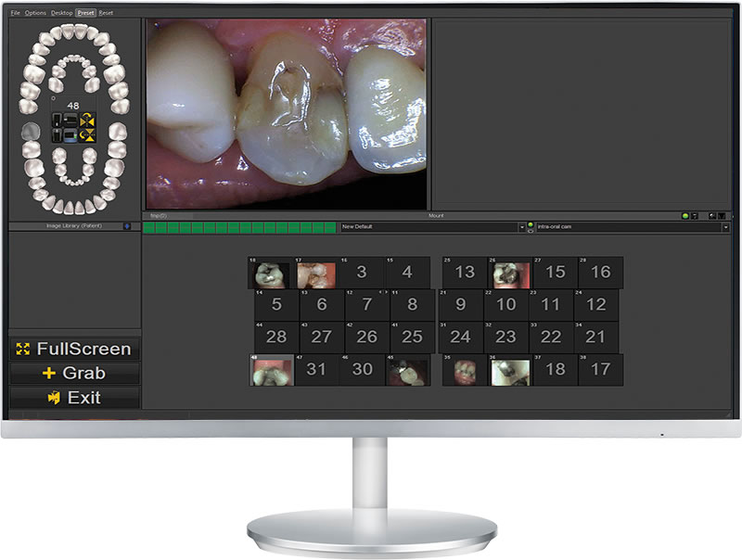Select the empty slot with large number 3
The height and width of the screenshot is (560, 742).
click(362, 273)
